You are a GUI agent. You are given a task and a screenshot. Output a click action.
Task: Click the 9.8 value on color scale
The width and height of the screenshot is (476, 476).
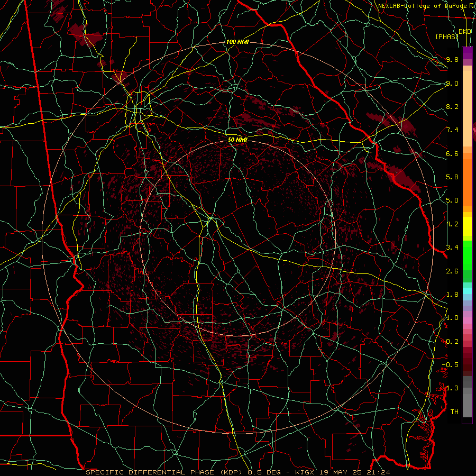coord(452,59)
